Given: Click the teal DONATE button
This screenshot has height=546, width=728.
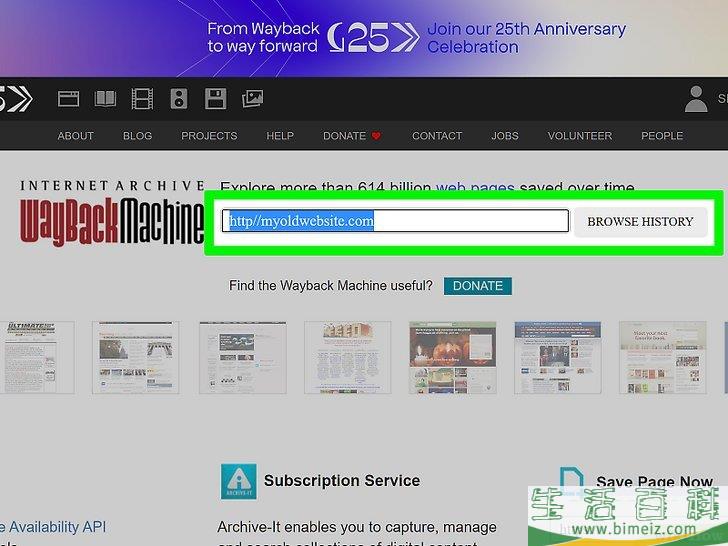Looking at the screenshot, I should pyautogui.click(x=478, y=286).
